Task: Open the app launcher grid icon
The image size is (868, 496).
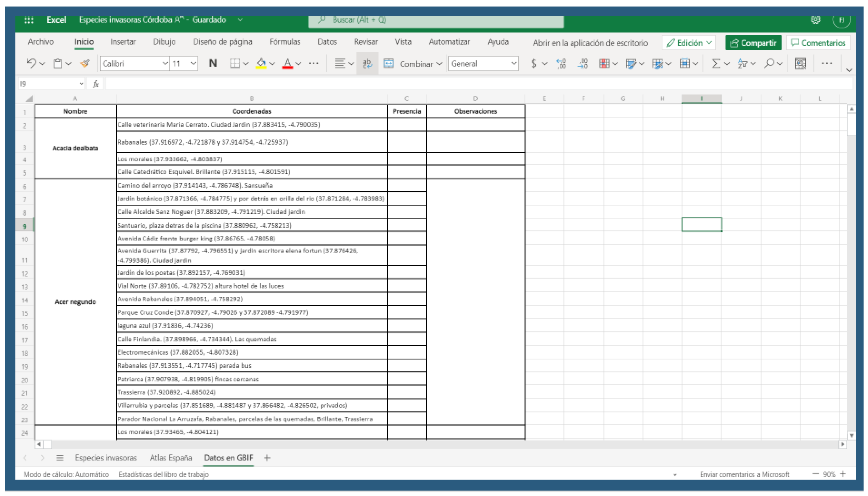Action: click(29, 20)
